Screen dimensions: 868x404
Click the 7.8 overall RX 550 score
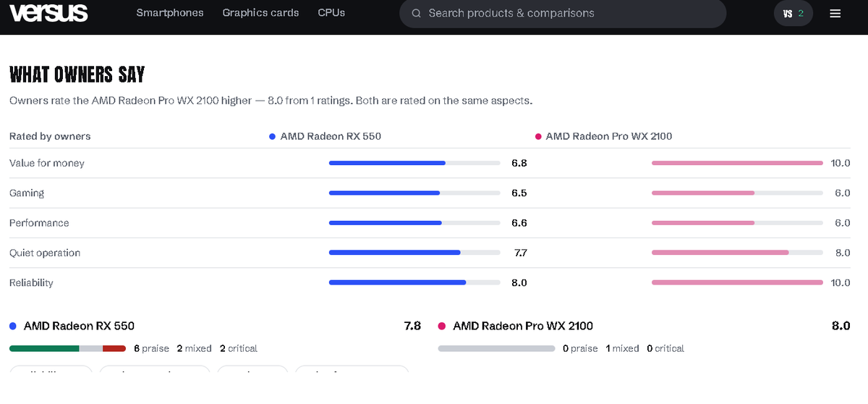412,326
